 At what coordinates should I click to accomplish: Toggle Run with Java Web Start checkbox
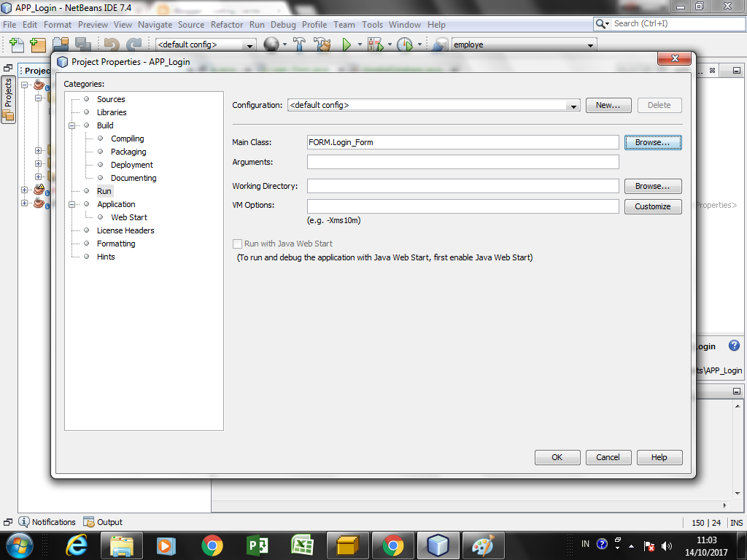coord(237,244)
